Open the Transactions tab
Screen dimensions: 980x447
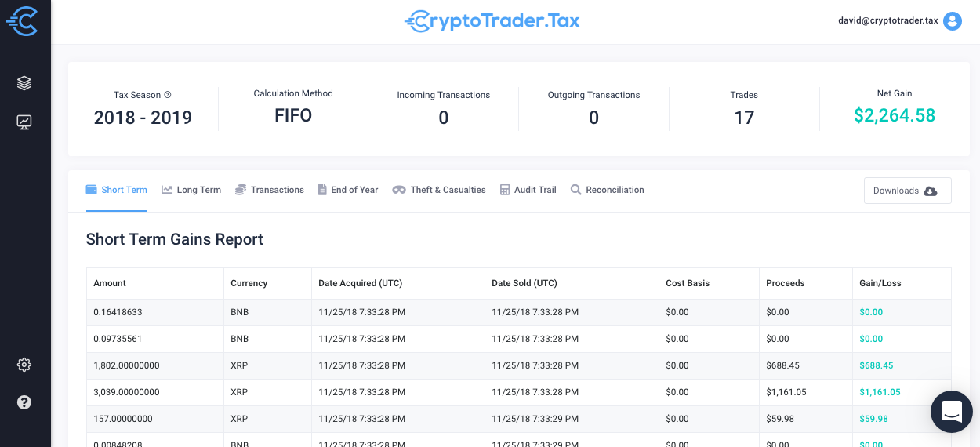(x=270, y=190)
